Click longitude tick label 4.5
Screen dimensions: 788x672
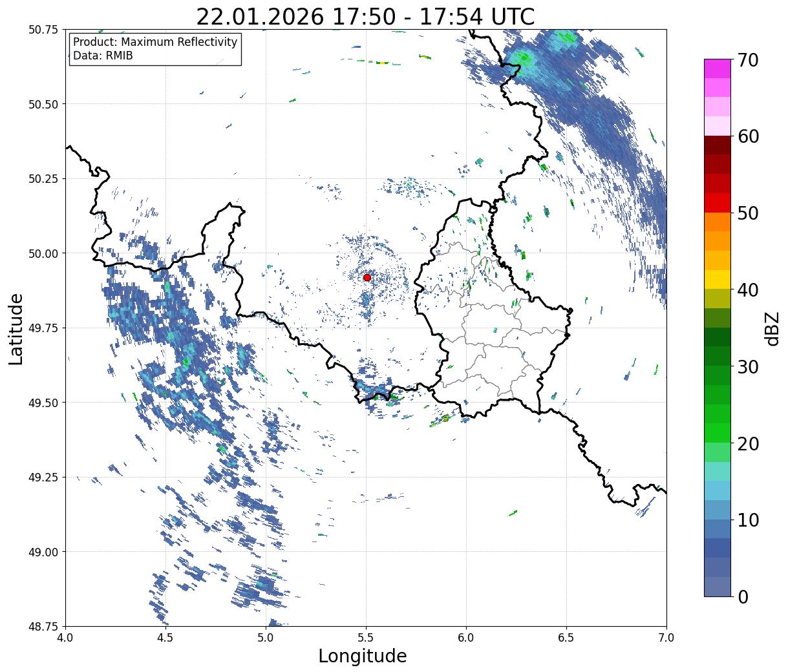click(x=165, y=638)
